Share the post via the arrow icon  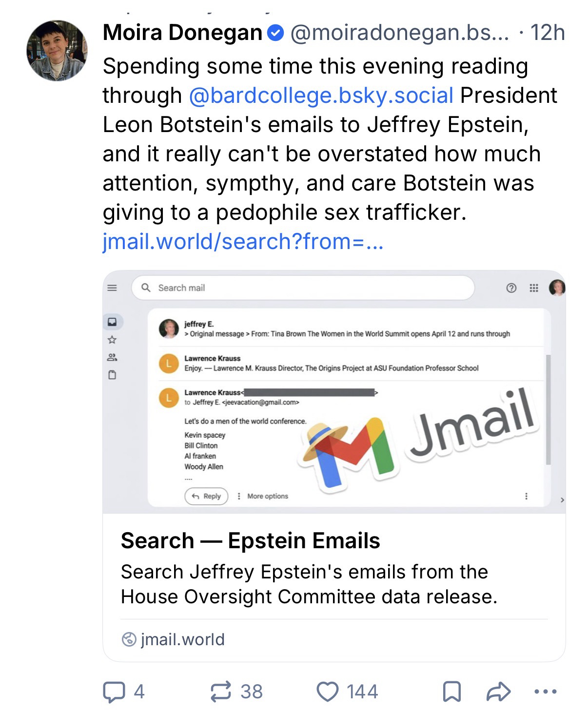click(x=498, y=691)
